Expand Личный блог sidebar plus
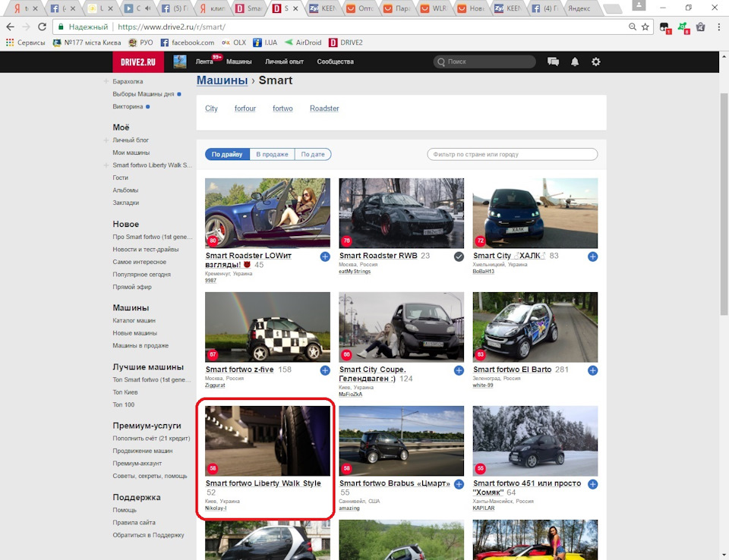 pos(106,140)
